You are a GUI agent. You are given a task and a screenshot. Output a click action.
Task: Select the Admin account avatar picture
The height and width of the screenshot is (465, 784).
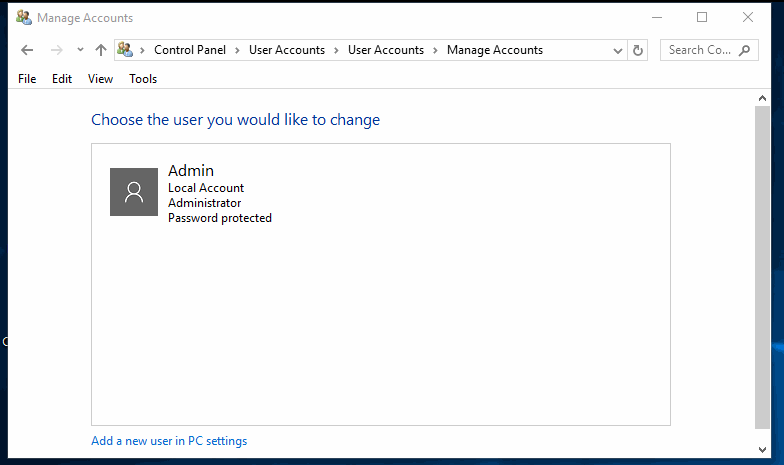134,192
